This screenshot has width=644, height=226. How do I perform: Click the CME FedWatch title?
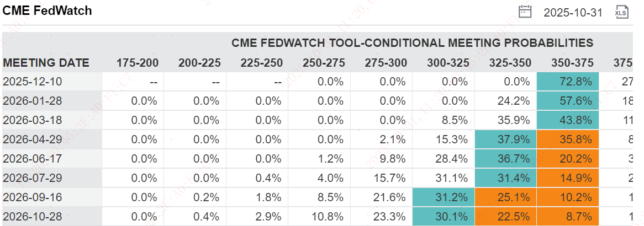click(x=47, y=10)
